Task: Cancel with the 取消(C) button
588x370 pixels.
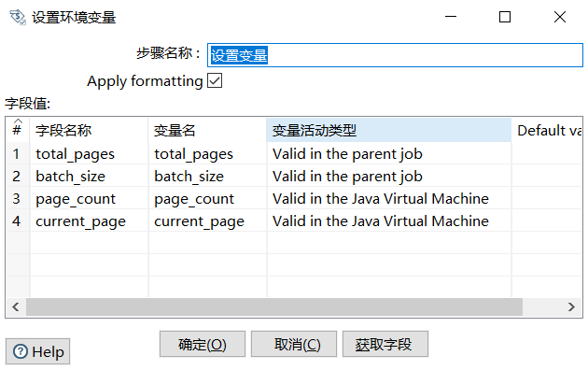Action: pyautogui.click(x=294, y=344)
